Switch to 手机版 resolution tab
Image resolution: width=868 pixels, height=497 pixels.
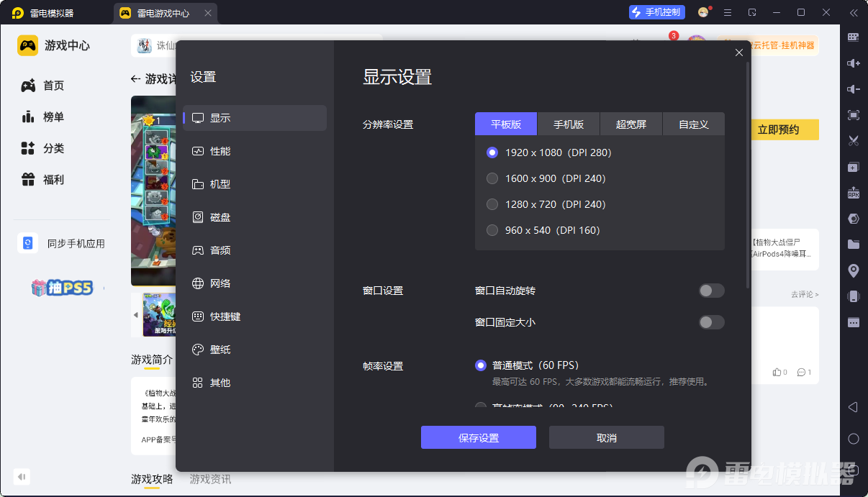(x=569, y=124)
